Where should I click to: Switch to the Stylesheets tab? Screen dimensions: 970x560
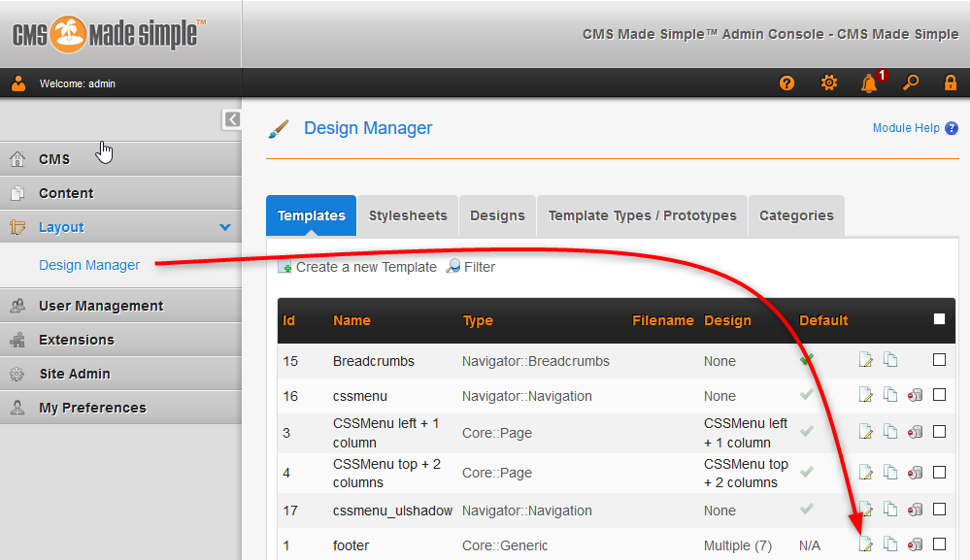coord(408,215)
